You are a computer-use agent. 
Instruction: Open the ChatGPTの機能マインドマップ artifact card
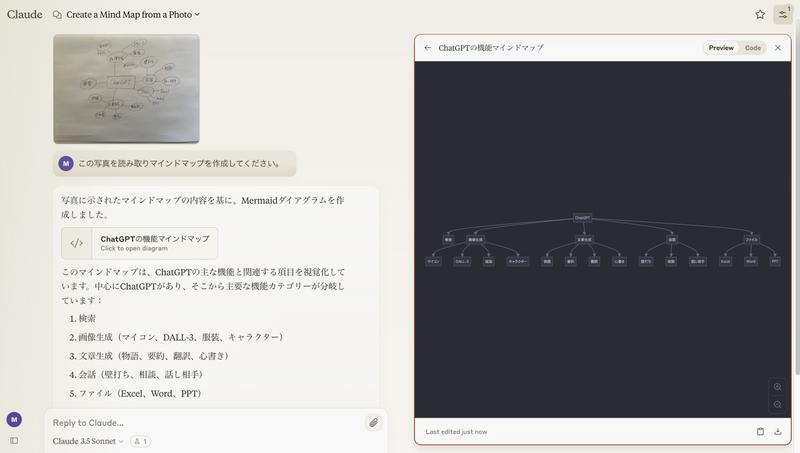[x=140, y=243]
